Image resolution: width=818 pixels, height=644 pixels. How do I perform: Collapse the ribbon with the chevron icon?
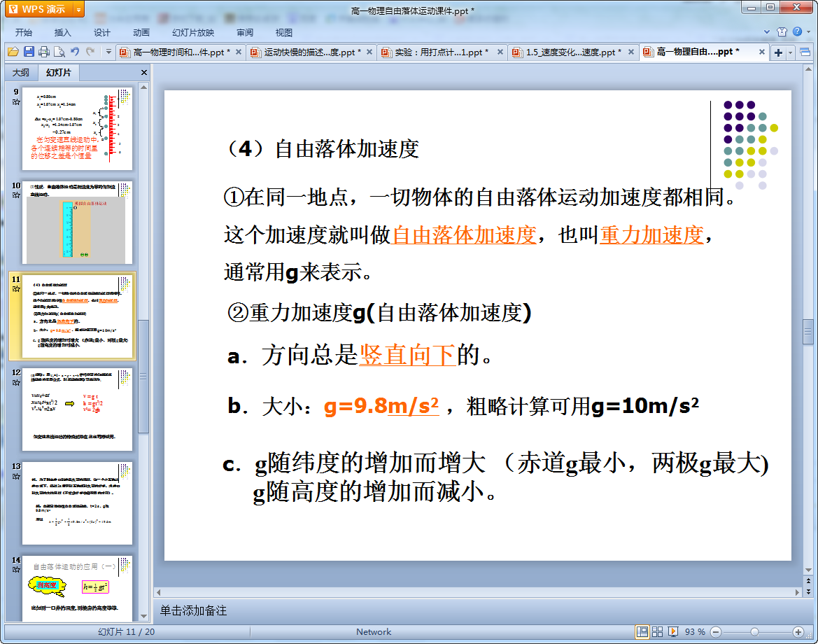767,31
